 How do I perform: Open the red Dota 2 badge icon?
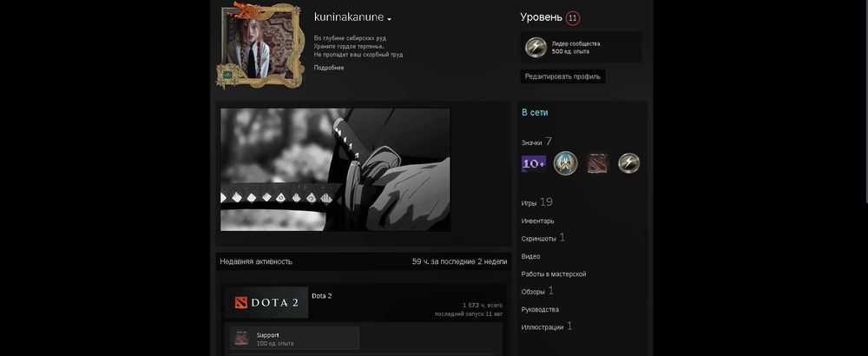point(597,163)
